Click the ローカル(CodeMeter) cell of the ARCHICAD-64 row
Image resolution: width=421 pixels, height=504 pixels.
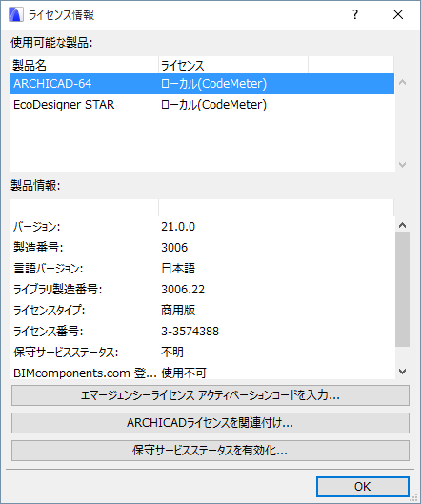tap(213, 84)
